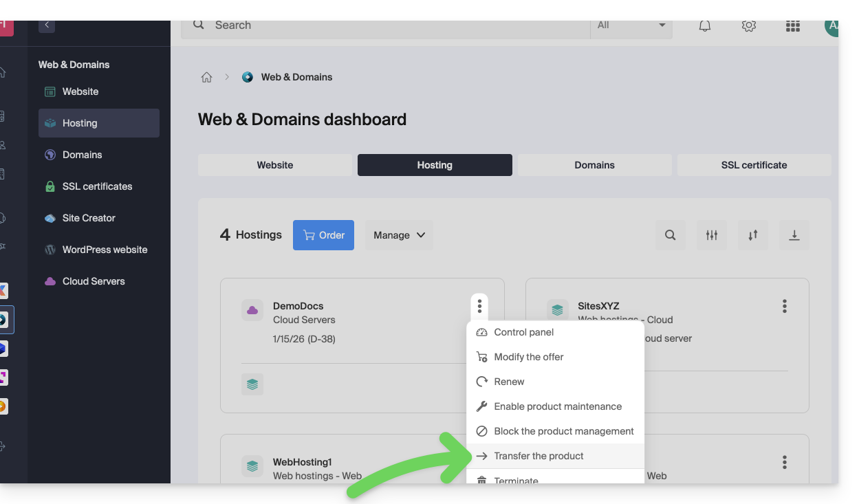The image size is (859, 504).
Task: Click the search hostings magnifier icon
Action: 670,235
